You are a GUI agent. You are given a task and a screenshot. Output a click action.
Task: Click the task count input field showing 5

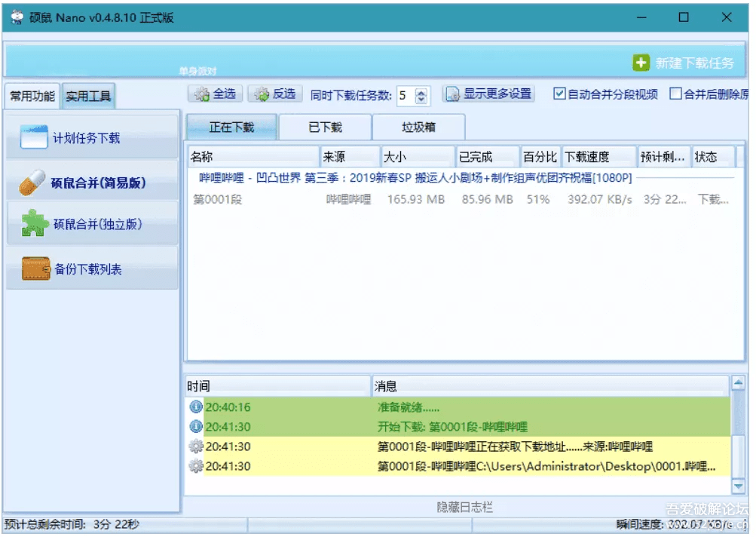406,95
